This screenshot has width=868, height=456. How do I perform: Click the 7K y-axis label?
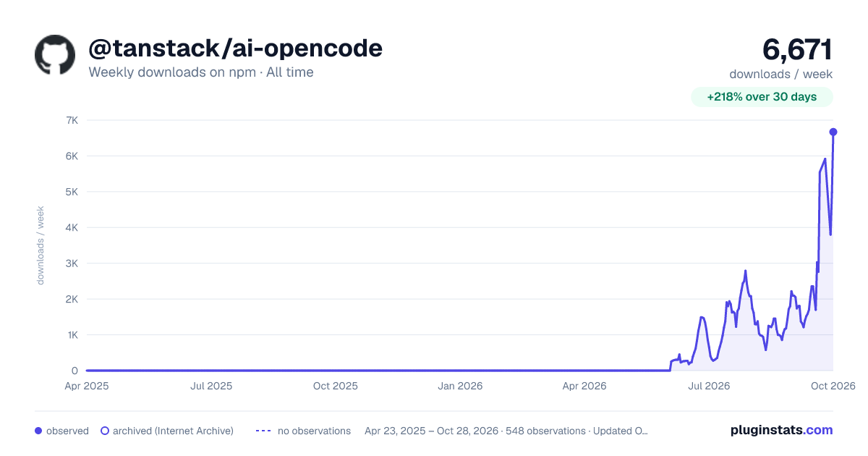(x=72, y=120)
